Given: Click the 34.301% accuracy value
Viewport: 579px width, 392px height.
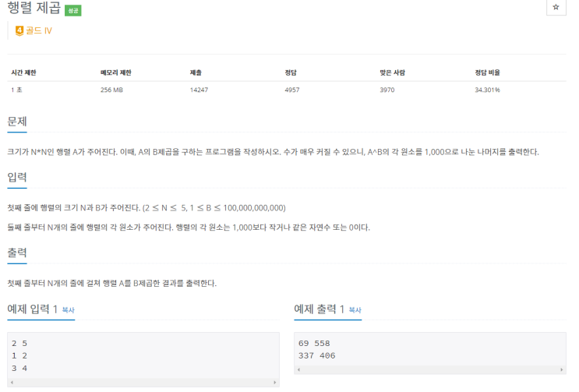Looking at the screenshot, I should [487, 90].
